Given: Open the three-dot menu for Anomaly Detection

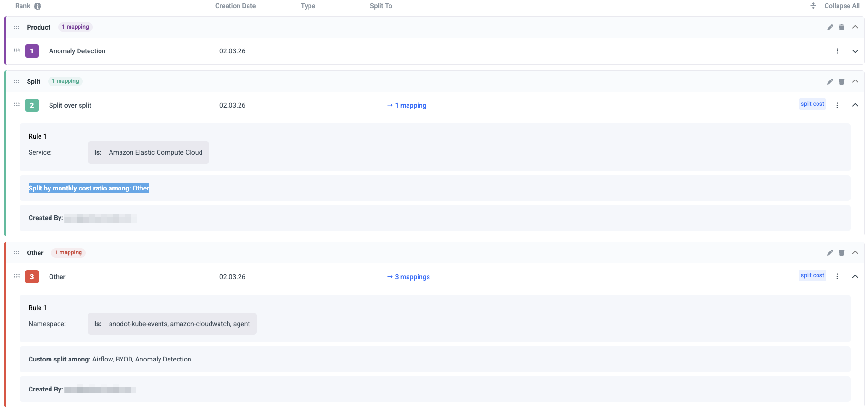Looking at the screenshot, I should pyautogui.click(x=837, y=51).
